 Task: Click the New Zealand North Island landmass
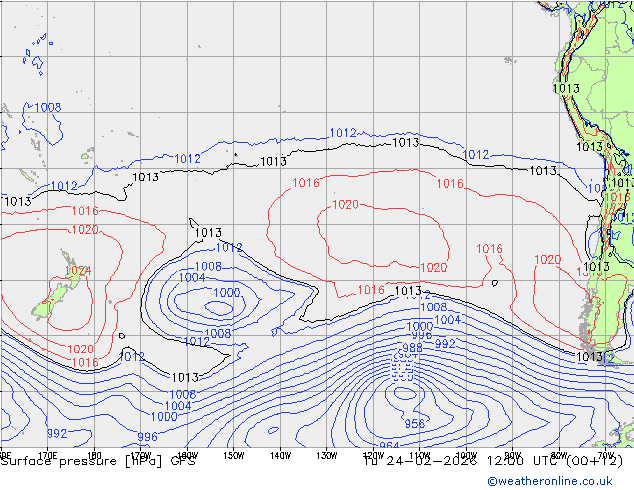pos(73,270)
